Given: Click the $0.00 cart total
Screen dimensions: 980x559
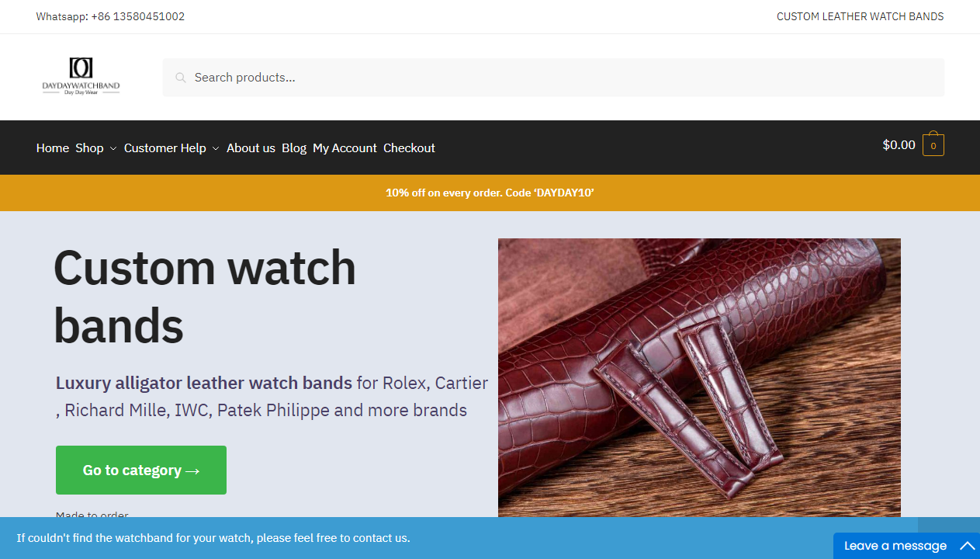Looking at the screenshot, I should [899, 144].
